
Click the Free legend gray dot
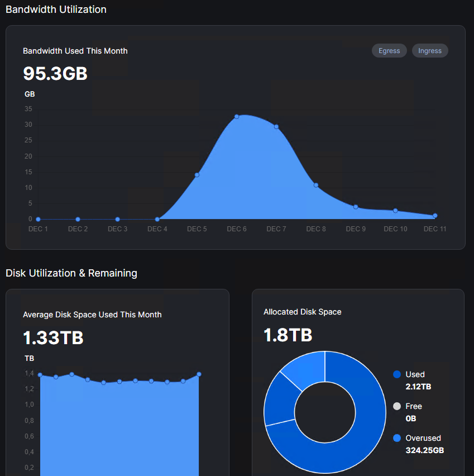click(x=397, y=406)
